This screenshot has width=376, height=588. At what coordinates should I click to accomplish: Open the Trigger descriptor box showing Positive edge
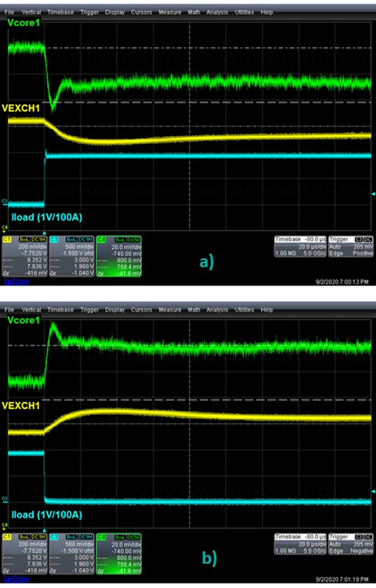(x=351, y=246)
